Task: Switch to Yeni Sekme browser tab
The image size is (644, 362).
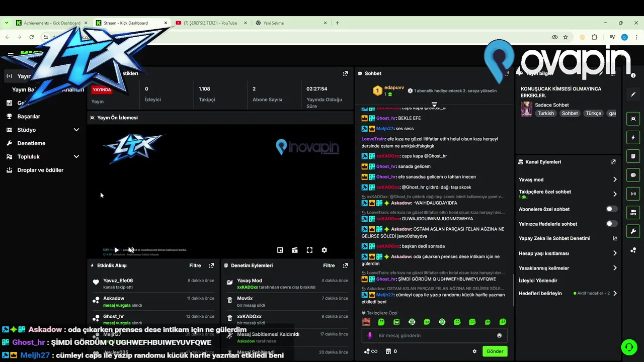Action: coord(292,23)
